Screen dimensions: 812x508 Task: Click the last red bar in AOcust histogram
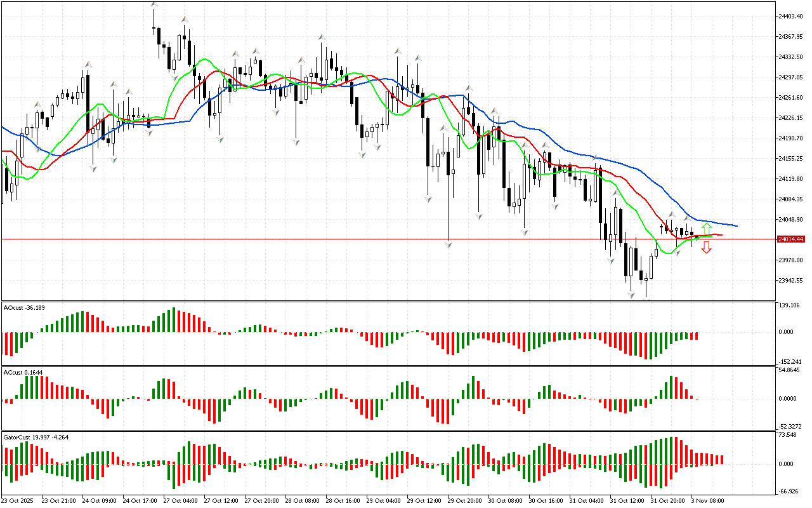click(696, 336)
